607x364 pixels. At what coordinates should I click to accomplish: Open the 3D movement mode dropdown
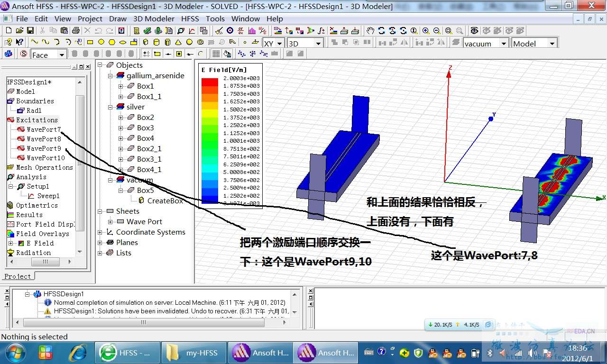tap(318, 43)
